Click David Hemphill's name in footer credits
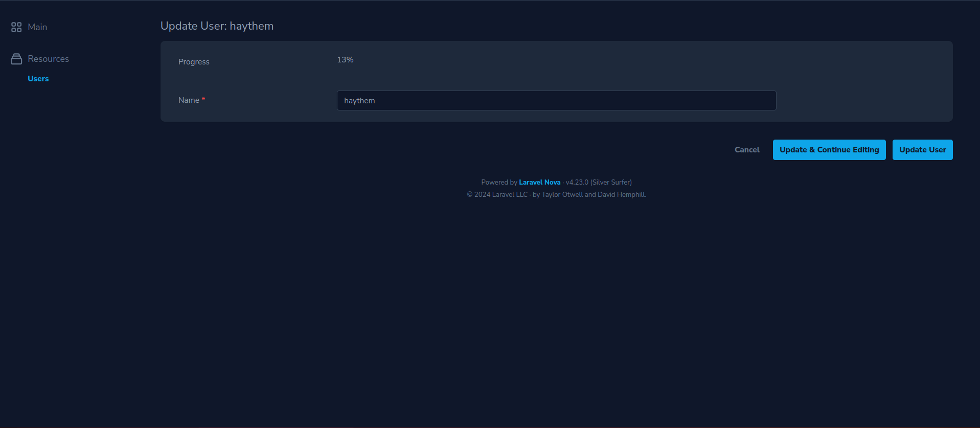The image size is (980, 428). pyautogui.click(x=621, y=195)
